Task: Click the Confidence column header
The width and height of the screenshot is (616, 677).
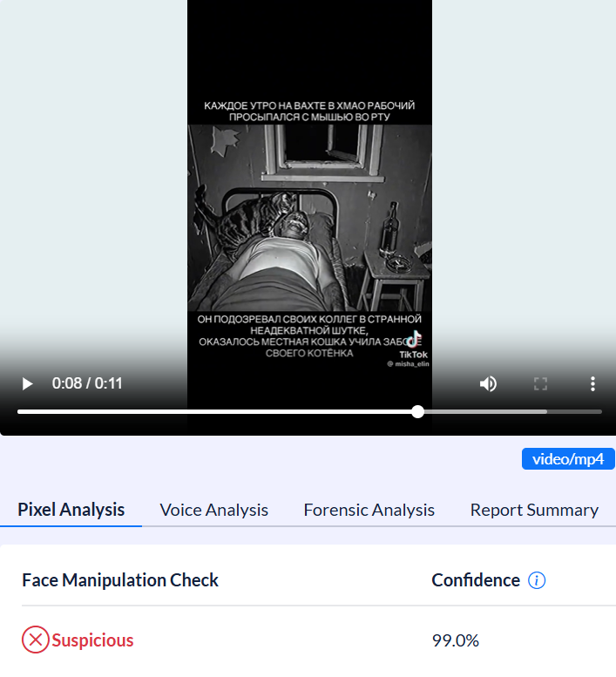Action: [476, 580]
